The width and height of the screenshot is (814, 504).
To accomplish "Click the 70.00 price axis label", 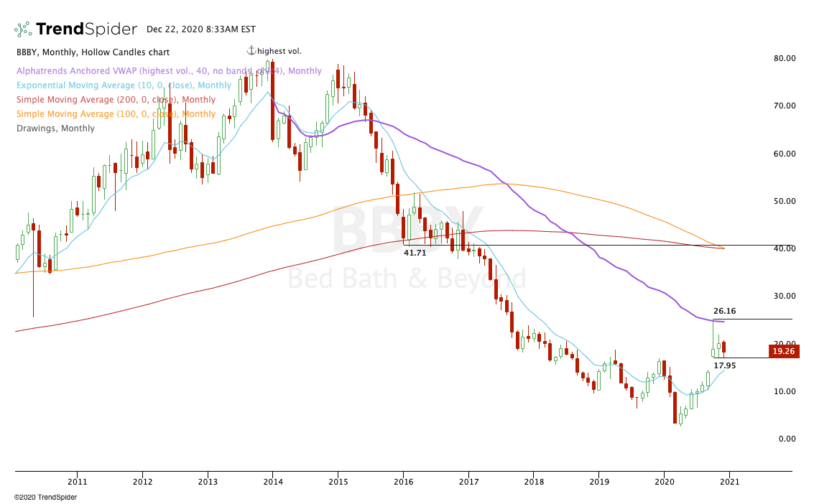I will (785, 106).
